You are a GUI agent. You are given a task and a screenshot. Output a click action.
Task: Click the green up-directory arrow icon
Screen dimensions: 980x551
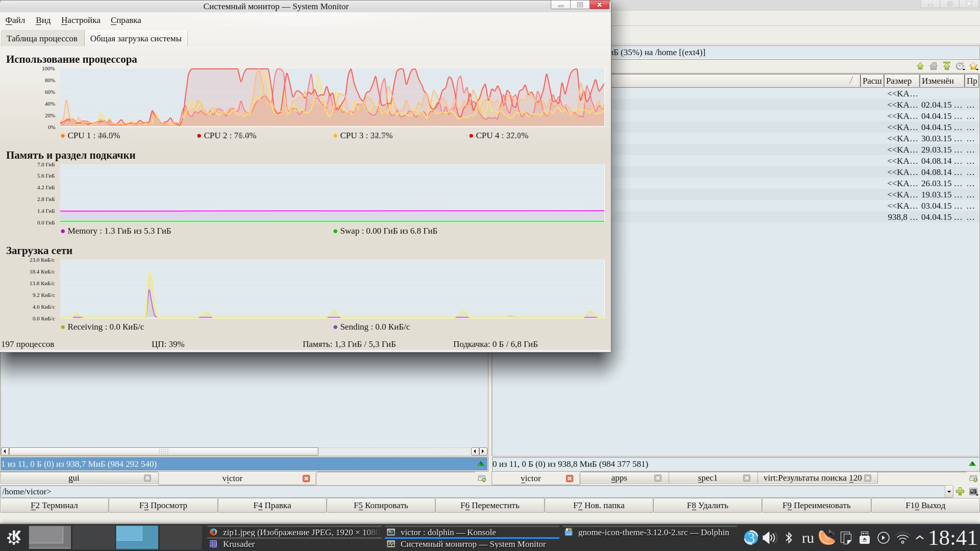pyautogui.click(x=920, y=66)
